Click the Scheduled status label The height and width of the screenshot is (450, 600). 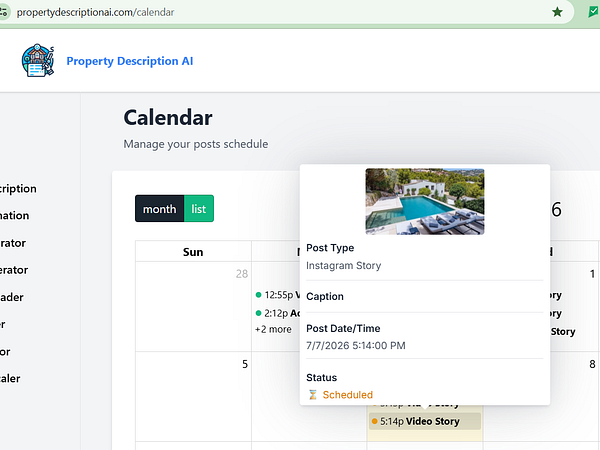point(347,395)
